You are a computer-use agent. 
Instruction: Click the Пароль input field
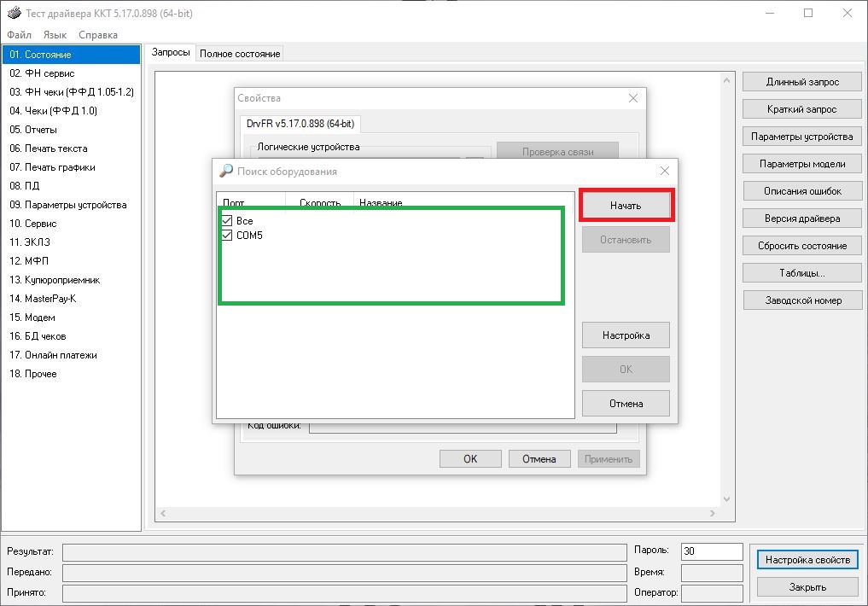pos(712,551)
